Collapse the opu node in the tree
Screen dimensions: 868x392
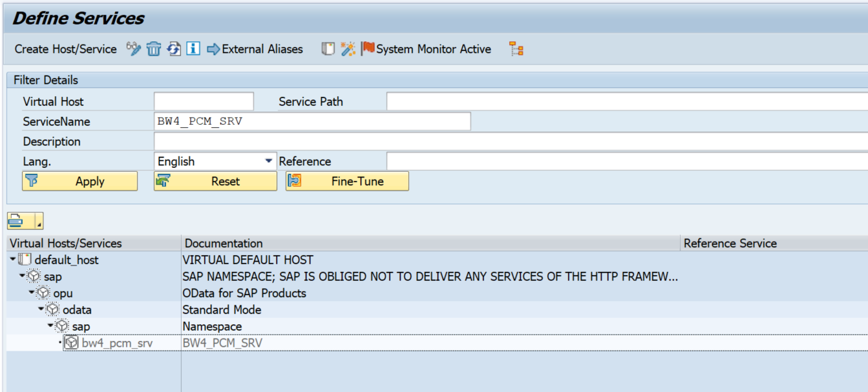click(31, 293)
